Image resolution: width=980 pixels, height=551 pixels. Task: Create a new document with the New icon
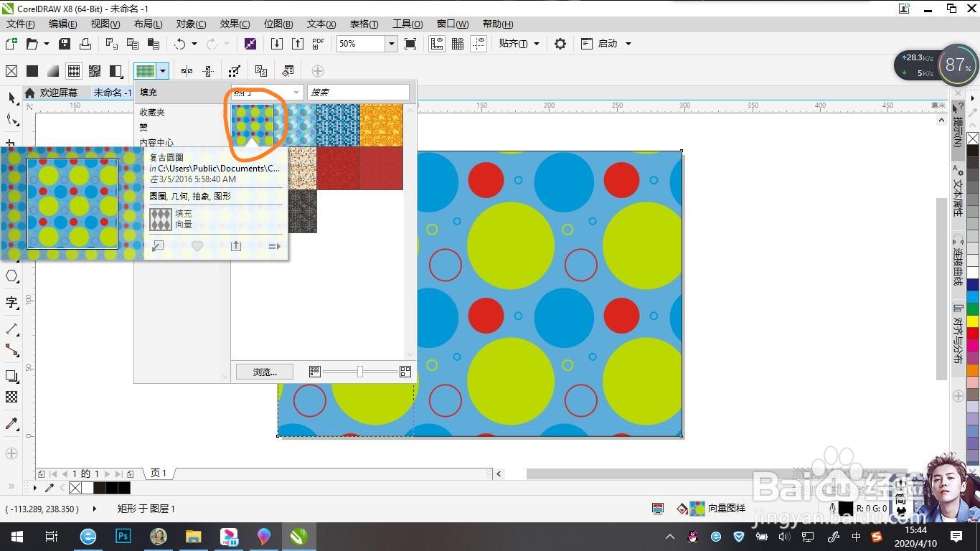click(11, 44)
